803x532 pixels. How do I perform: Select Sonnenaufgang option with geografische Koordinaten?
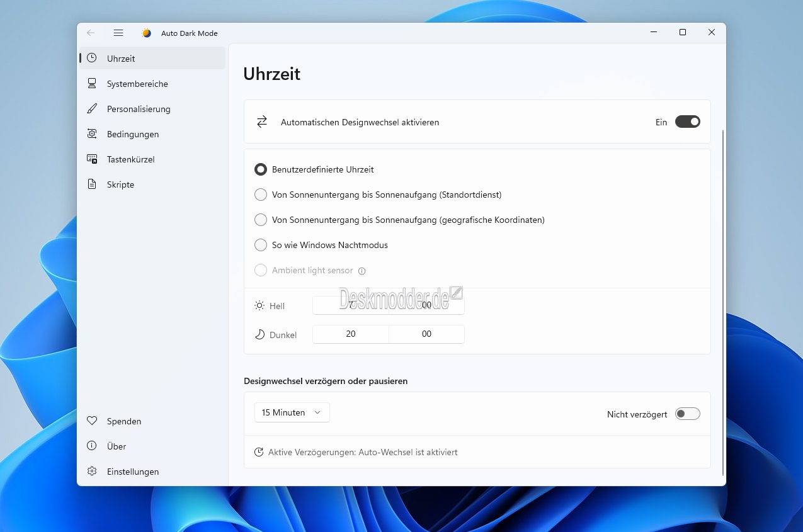tap(261, 220)
